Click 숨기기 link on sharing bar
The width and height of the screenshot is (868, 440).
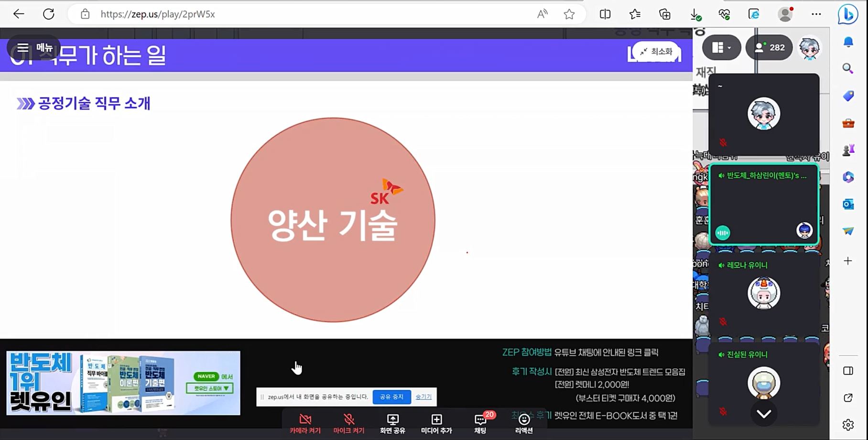423,397
